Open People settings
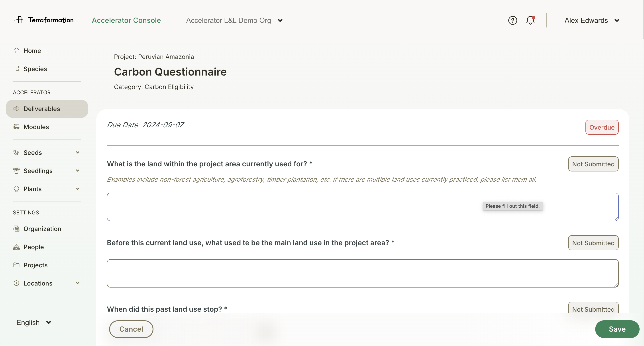The image size is (644, 346). click(x=47, y=247)
